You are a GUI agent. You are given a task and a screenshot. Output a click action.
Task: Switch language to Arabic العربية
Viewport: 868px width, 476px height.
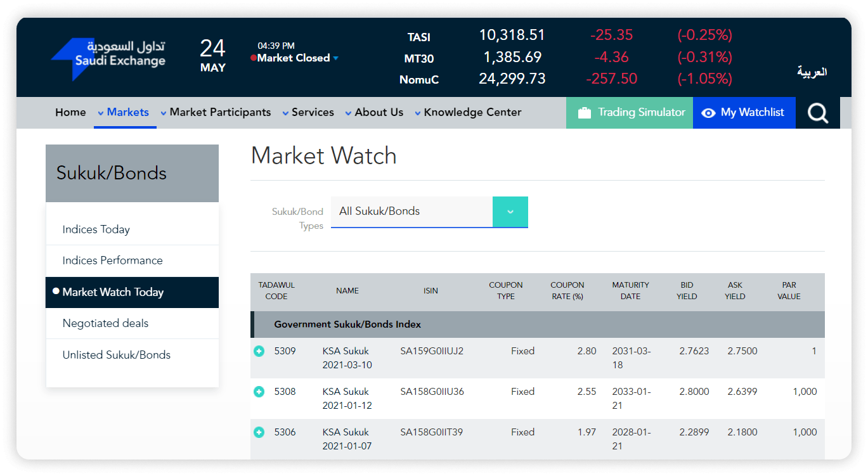[812, 72]
